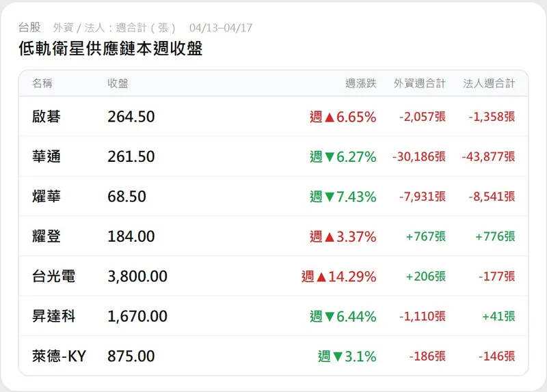Viewport: 547px width, 392px height.
Task: Click the 台股 label
Action: click(29, 27)
